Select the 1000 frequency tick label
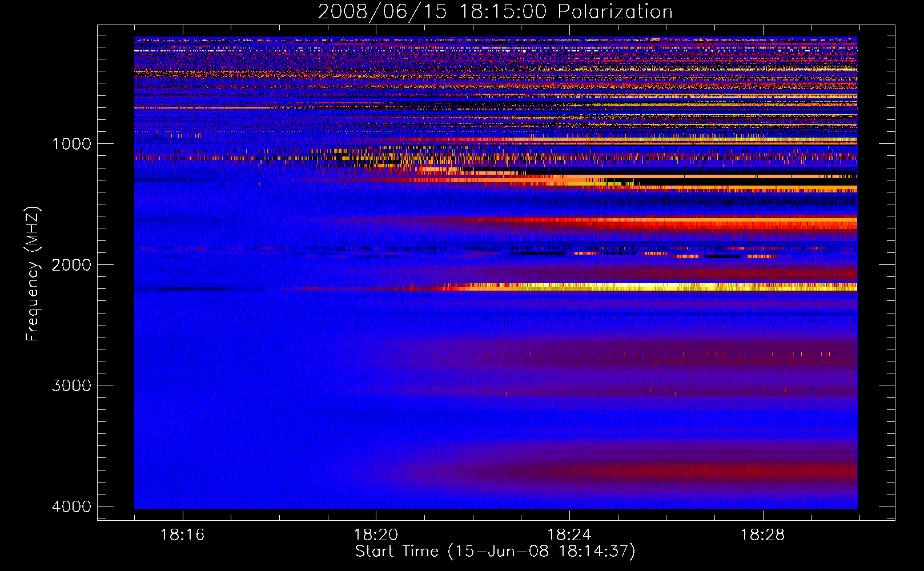 pos(71,144)
